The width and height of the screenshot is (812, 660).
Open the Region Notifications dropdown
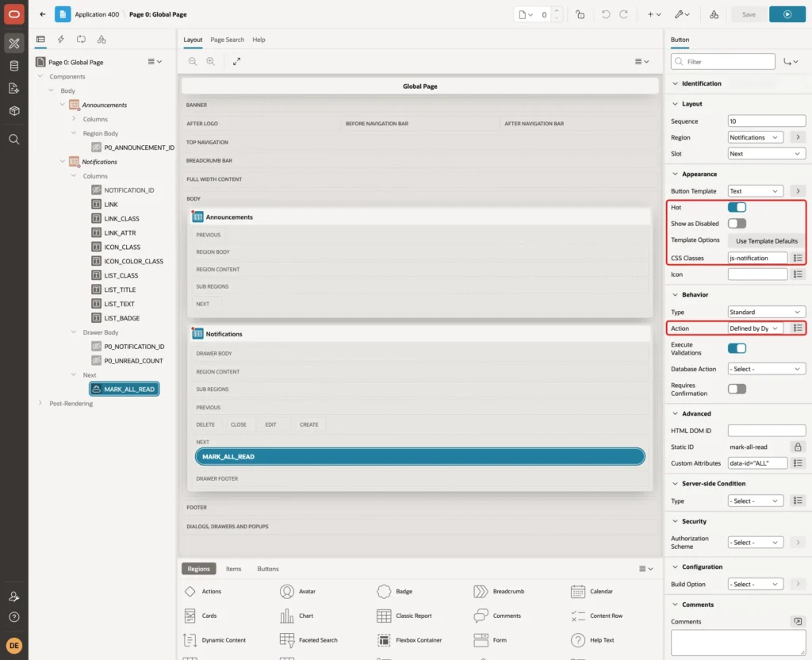[x=755, y=137]
